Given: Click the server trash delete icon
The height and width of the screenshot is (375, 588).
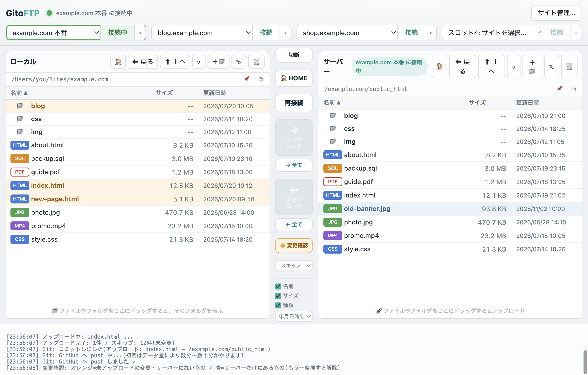Looking at the screenshot, I should (x=569, y=67).
